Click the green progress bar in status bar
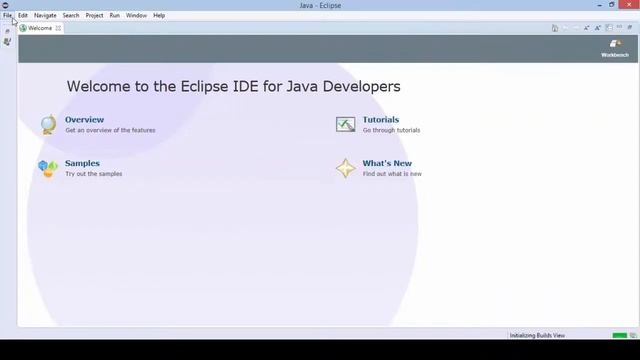The image size is (640, 360). [x=620, y=336]
